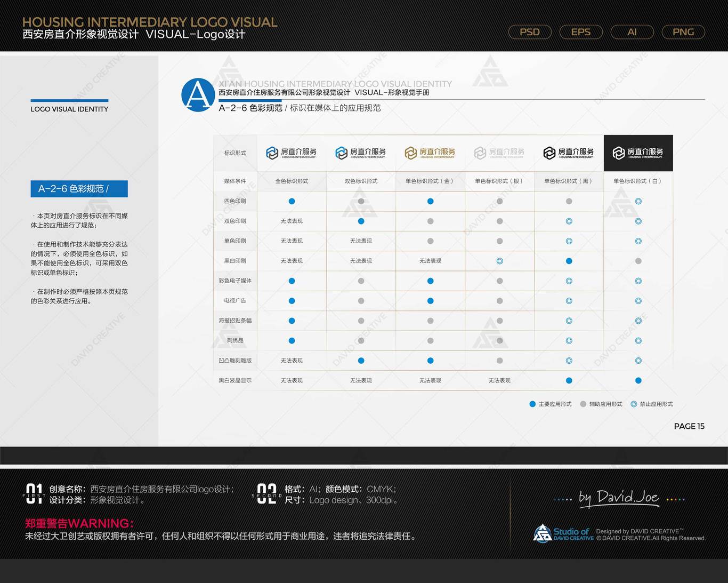Screen dimensions: 728x583
Task: Click blue dot for 海报招贴条幅 under 全色标识形式
Action: pyautogui.click(x=292, y=321)
